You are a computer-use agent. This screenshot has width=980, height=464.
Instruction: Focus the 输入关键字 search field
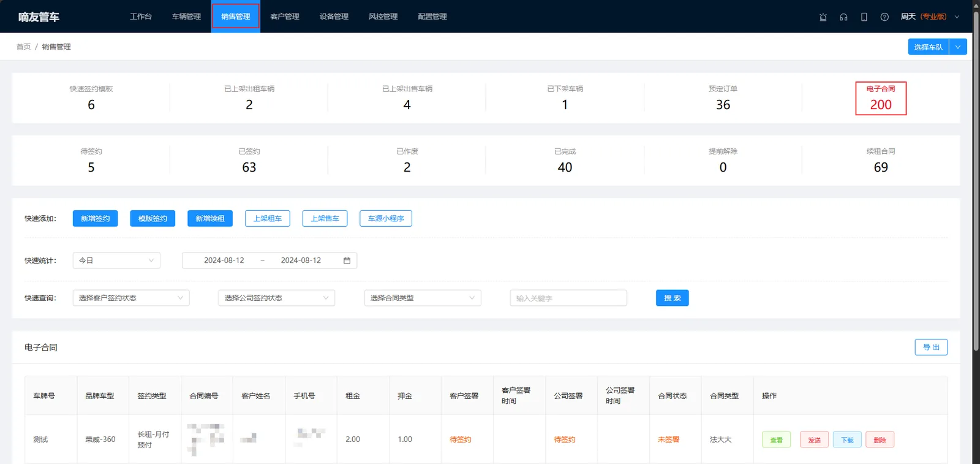(568, 298)
